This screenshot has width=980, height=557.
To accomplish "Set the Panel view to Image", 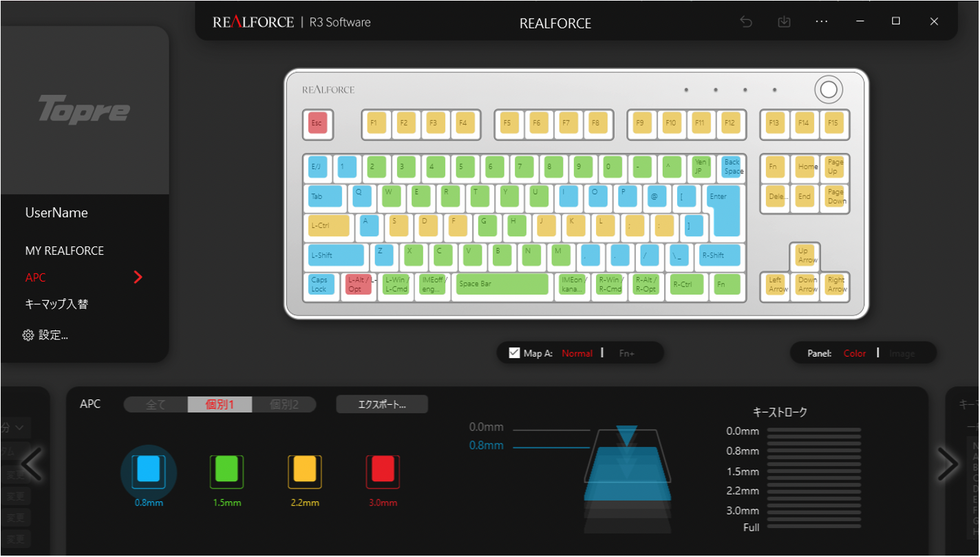I will click(x=902, y=353).
